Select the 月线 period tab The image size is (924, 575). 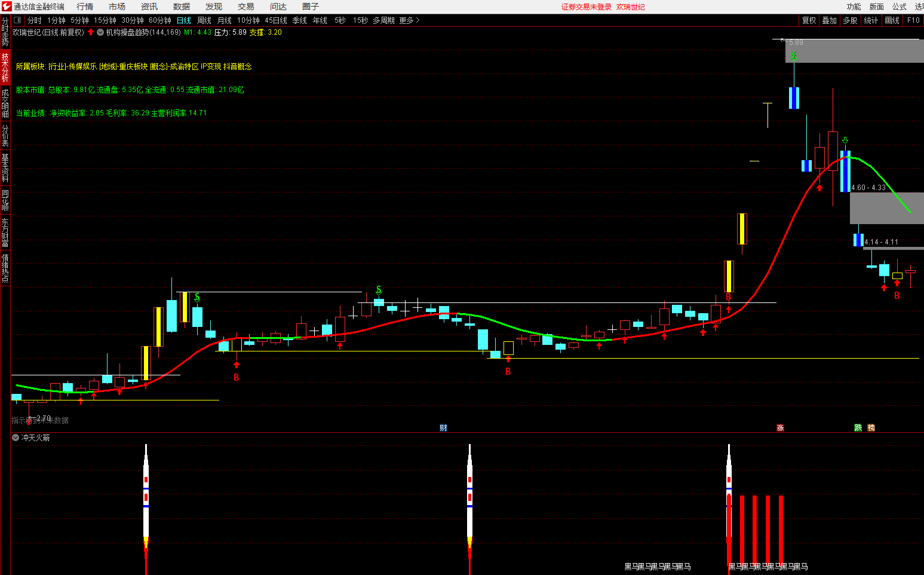coord(225,20)
